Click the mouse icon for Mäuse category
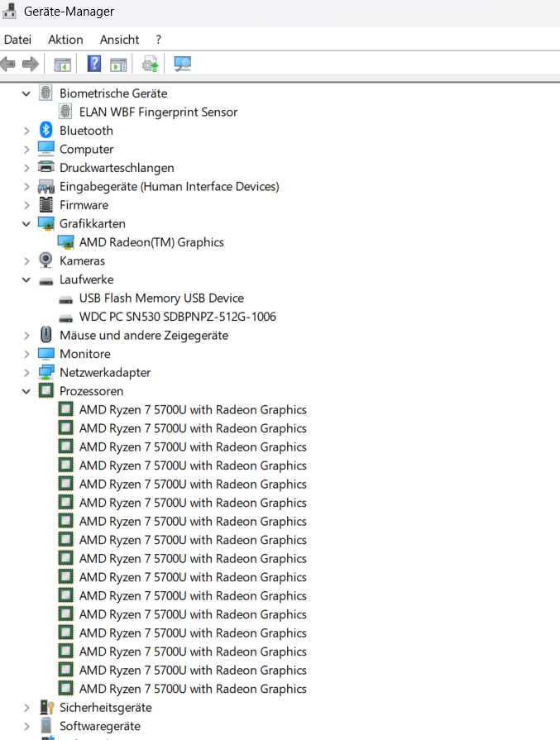The height and width of the screenshot is (740, 560). tap(45, 335)
